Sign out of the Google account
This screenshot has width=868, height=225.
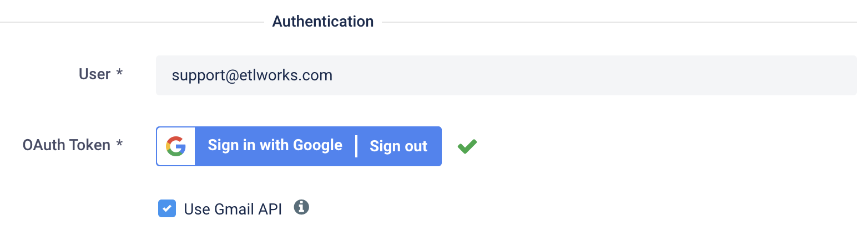coord(398,146)
